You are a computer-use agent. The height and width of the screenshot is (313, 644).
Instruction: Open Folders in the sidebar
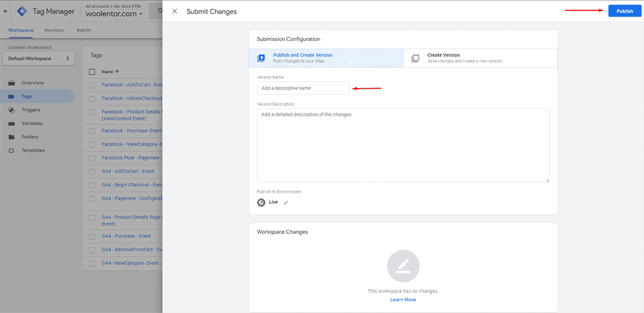pyautogui.click(x=29, y=137)
